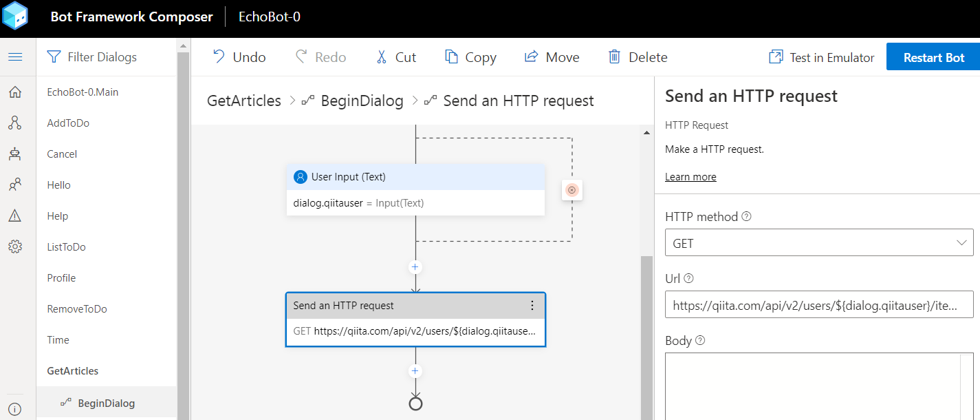Screen dimensions: 980x420
Task: Click the Url input field
Action: pos(819,305)
